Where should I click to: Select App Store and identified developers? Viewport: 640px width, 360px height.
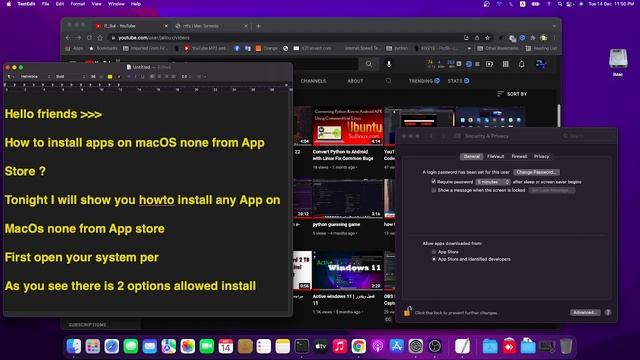[434, 259]
